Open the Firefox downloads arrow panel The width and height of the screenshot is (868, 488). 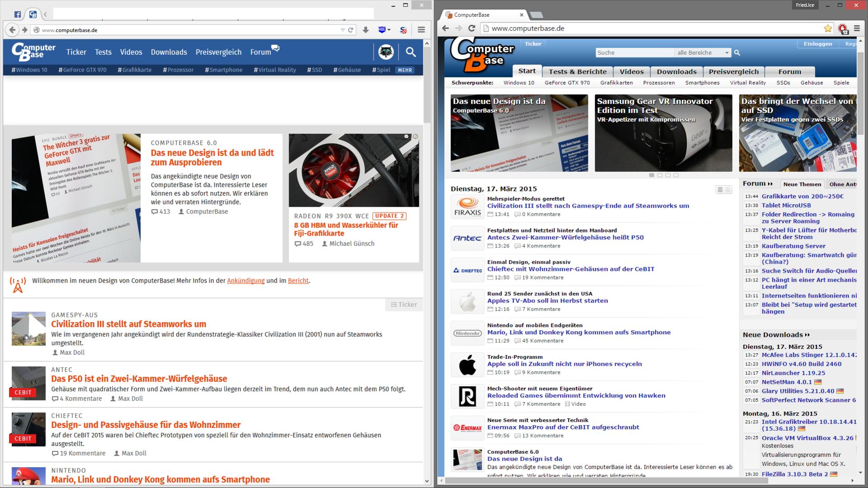point(365,30)
